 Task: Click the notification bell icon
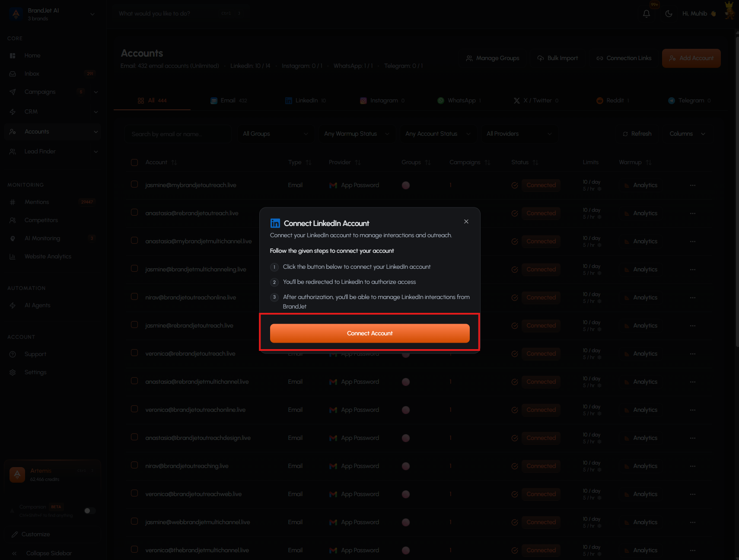[x=647, y=13]
